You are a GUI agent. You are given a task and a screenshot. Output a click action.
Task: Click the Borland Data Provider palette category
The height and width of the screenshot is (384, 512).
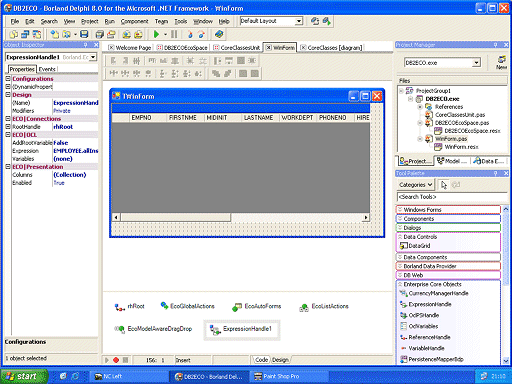pos(448,266)
